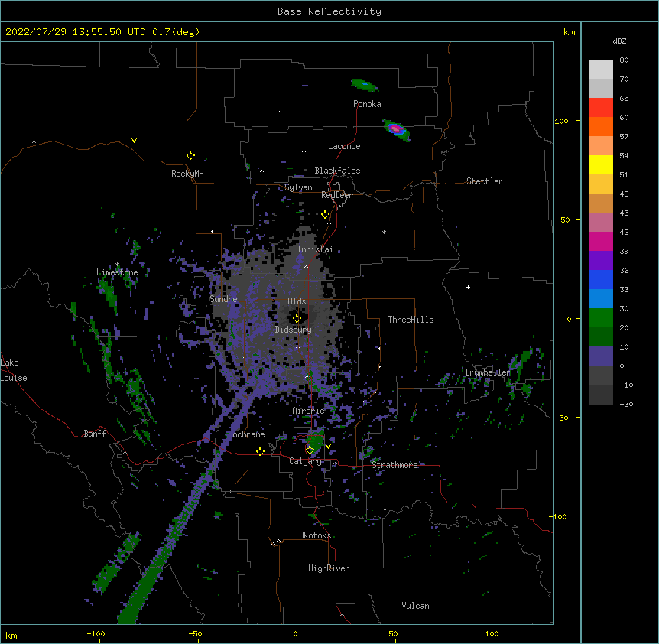Click the ThreeHills label

(x=411, y=320)
